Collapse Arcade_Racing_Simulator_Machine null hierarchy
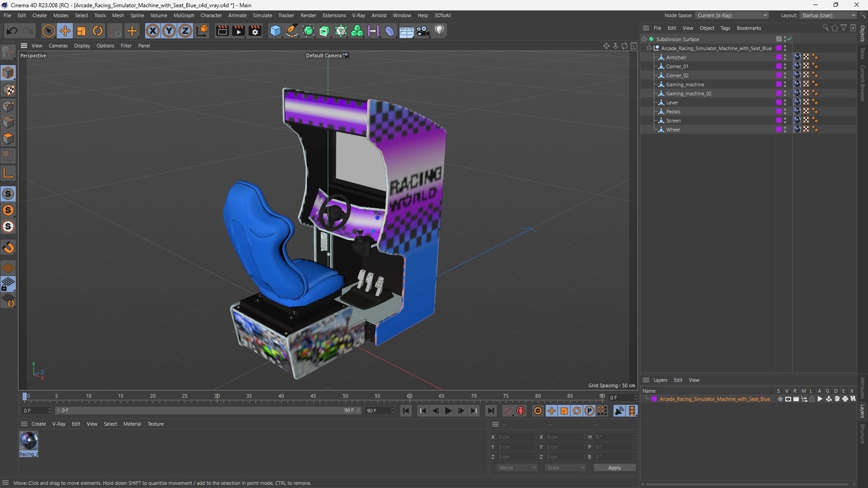 pos(649,48)
